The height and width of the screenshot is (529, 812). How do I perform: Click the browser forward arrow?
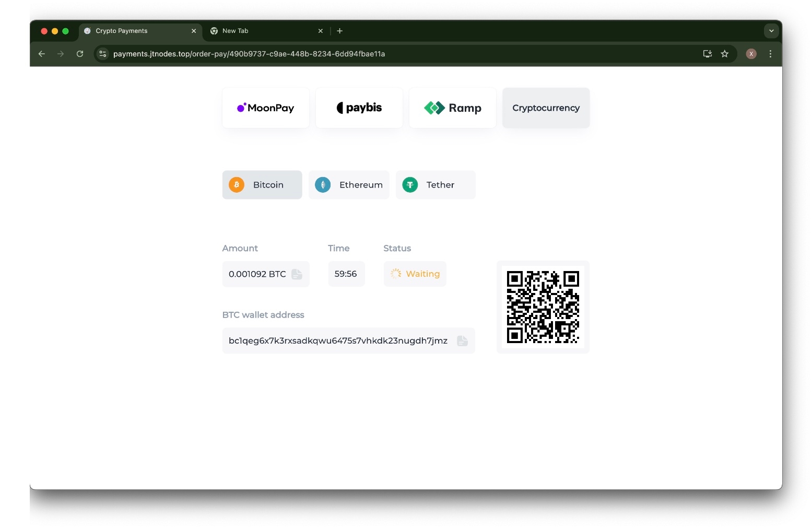click(x=61, y=54)
